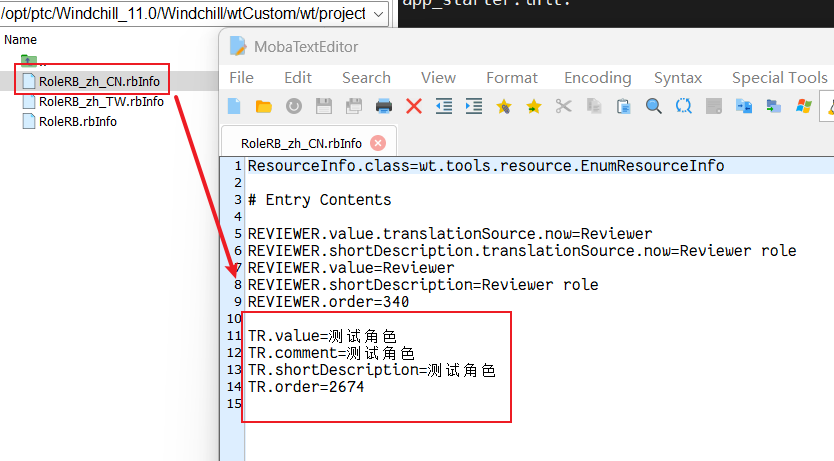Click line 1 ResourceInfo.class text
Viewport: 834px width, 461px height.
pos(486,166)
